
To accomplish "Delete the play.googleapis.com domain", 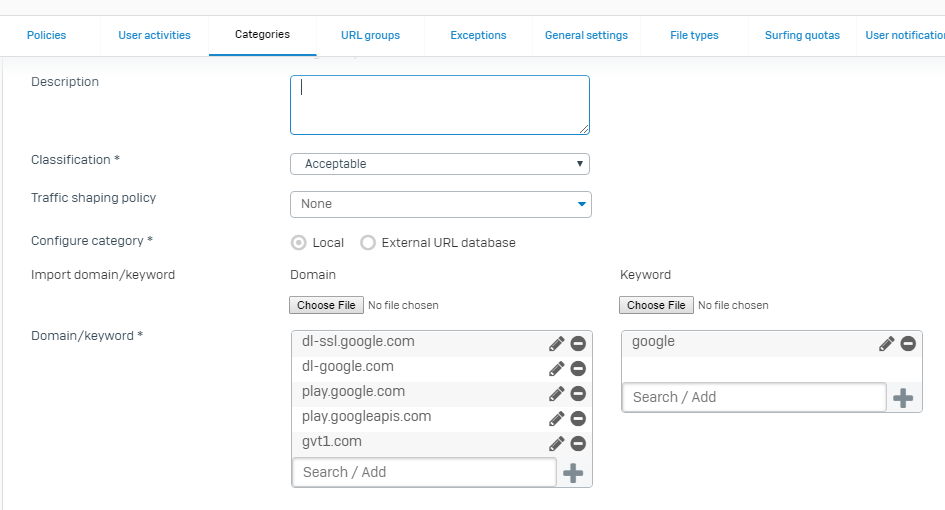I will tap(578, 419).
